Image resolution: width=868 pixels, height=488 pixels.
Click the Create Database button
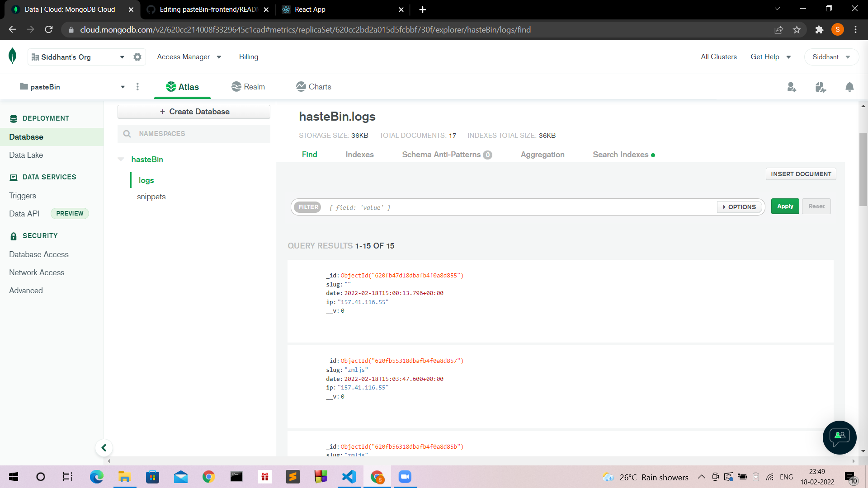(193, 111)
